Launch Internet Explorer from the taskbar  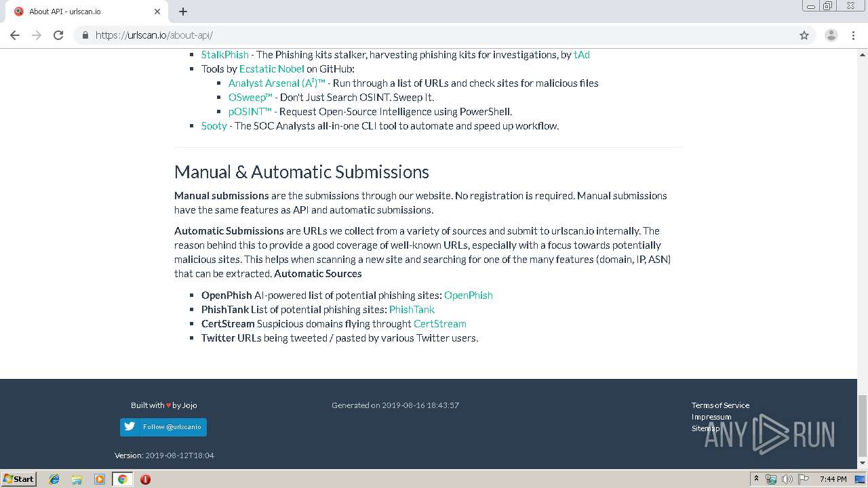click(x=54, y=479)
